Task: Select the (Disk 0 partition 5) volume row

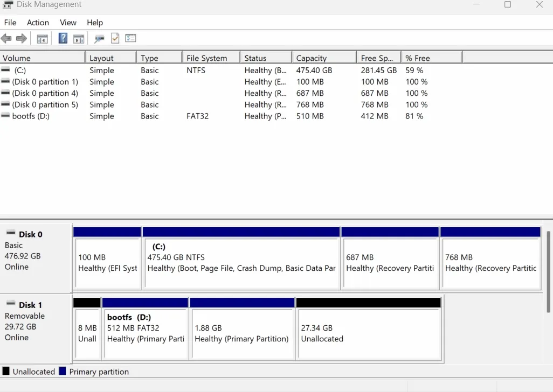Action: pyautogui.click(x=231, y=104)
